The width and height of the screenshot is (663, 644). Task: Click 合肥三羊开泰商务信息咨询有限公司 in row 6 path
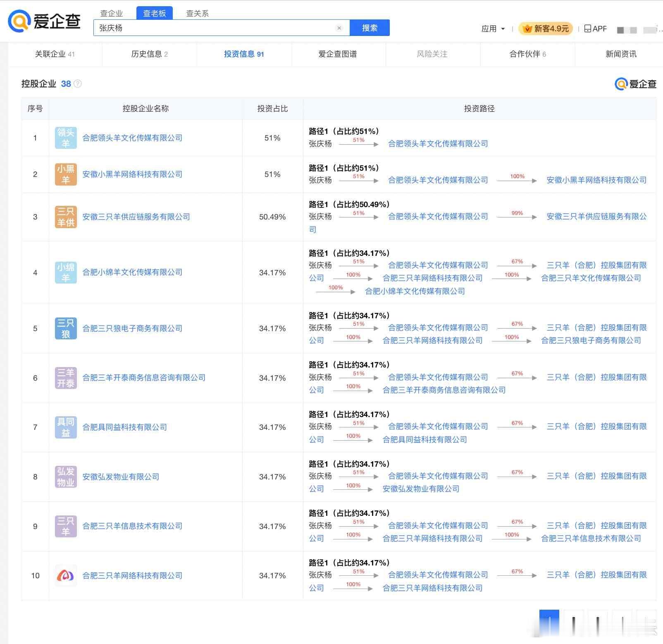[444, 390]
